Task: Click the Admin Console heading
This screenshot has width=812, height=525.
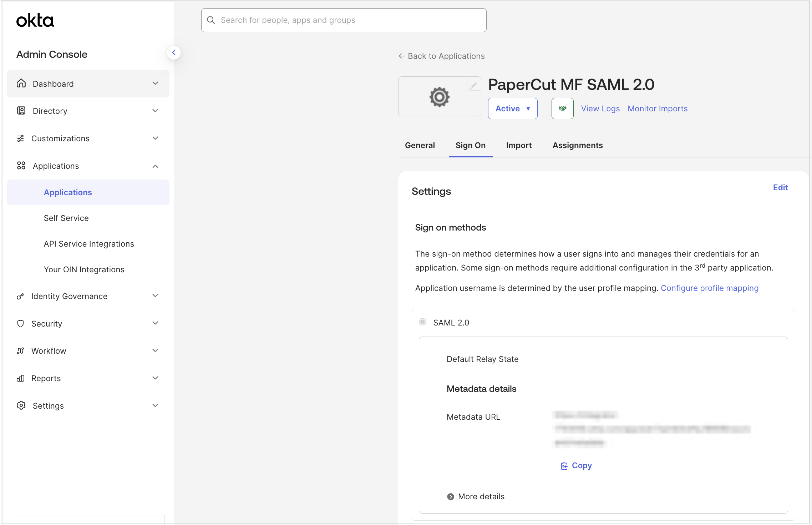Action: (x=52, y=54)
